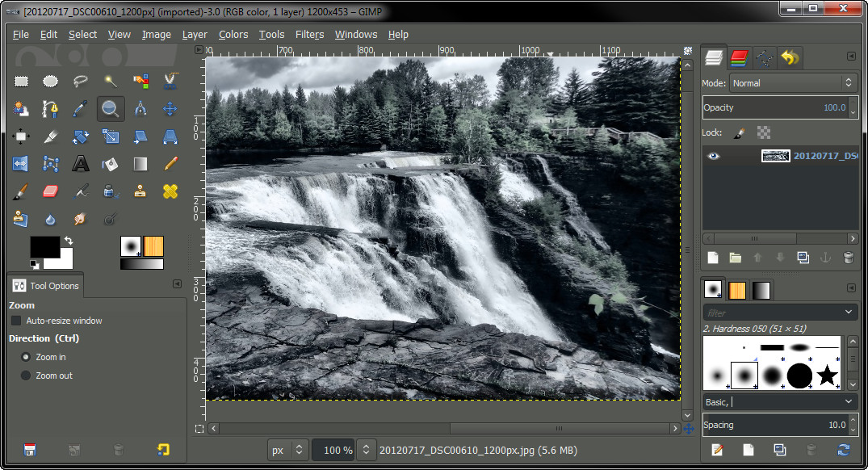Image resolution: width=868 pixels, height=470 pixels.
Task: Switch to the Channels tab
Action: [737, 57]
